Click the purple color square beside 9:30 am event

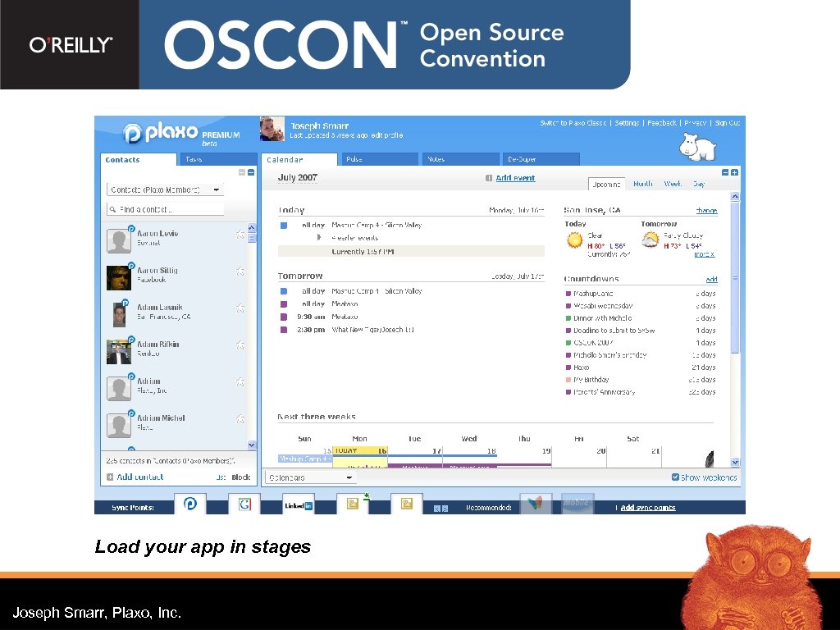pos(284,317)
